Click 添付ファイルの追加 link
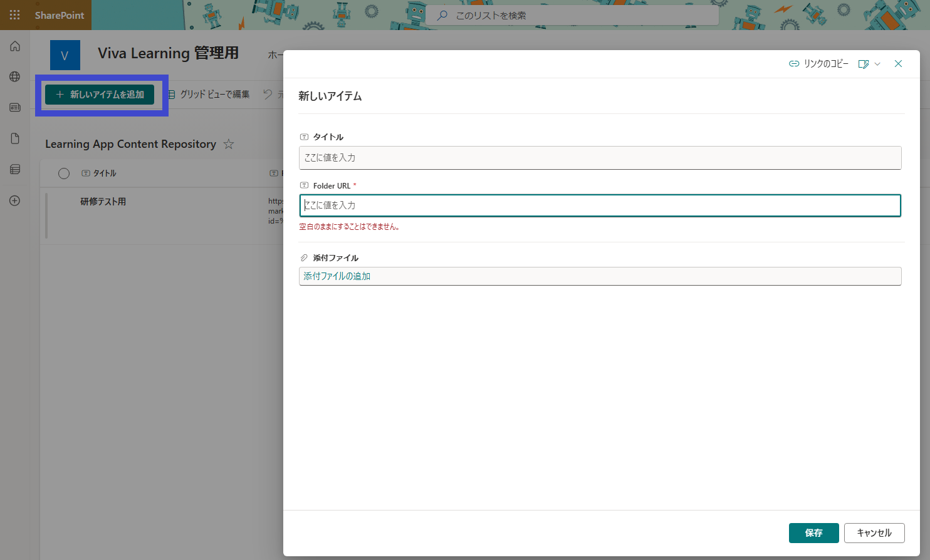Screen dimensions: 930x560 coord(337,276)
